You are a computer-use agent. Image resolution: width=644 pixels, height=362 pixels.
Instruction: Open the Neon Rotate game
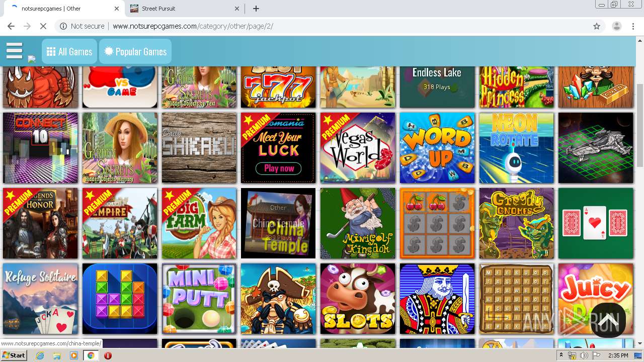[x=517, y=148]
